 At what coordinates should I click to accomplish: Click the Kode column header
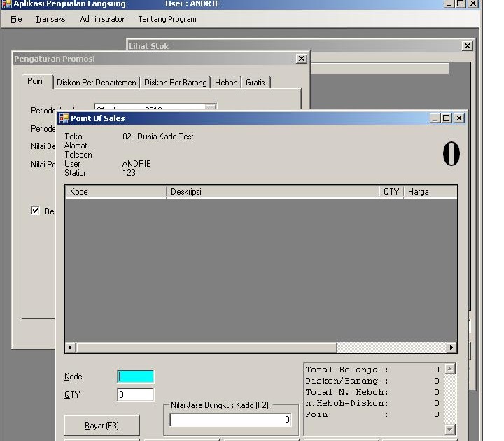[115, 192]
